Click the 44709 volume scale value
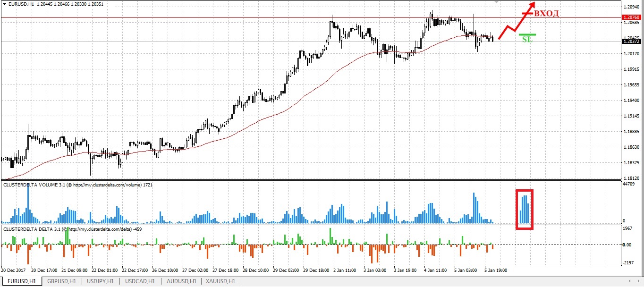Image resolution: width=644 pixels, height=287 pixels. [629, 184]
